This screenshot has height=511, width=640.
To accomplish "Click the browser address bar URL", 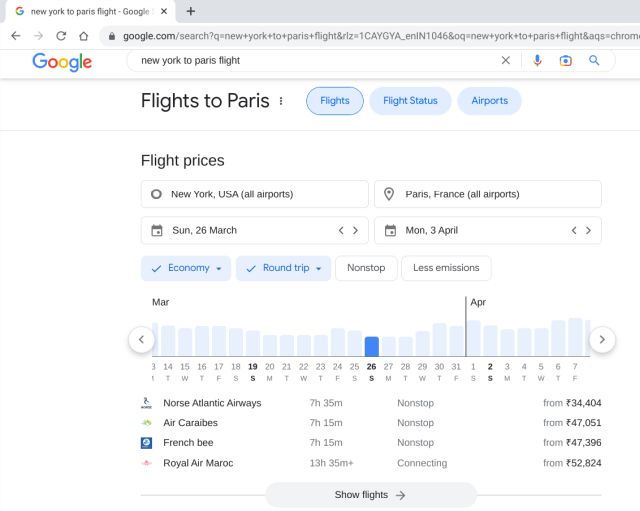I will 380,36.
